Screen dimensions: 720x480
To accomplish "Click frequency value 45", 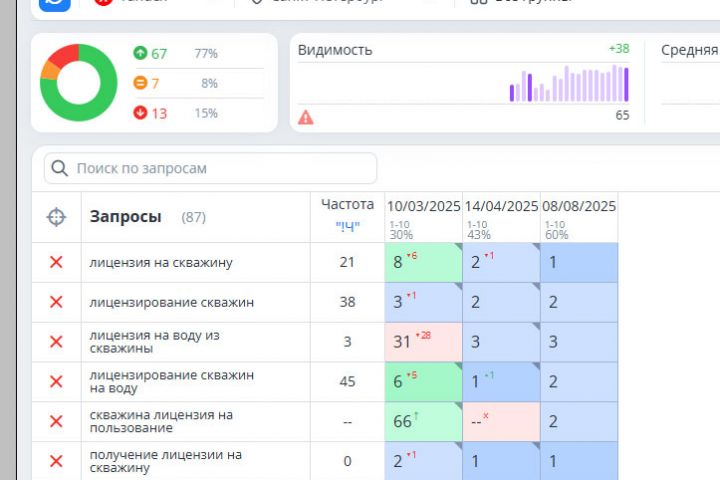I will tap(348, 381).
